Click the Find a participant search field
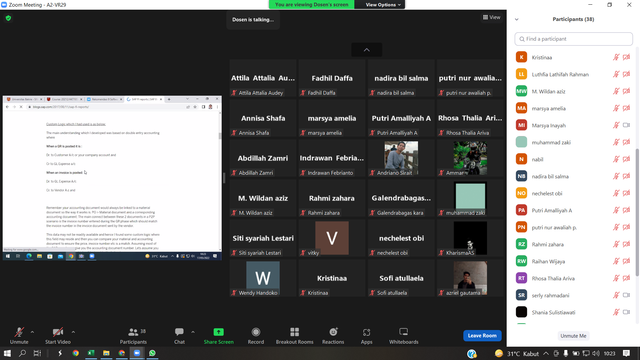This screenshot has height=360, width=640. coord(573,39)
